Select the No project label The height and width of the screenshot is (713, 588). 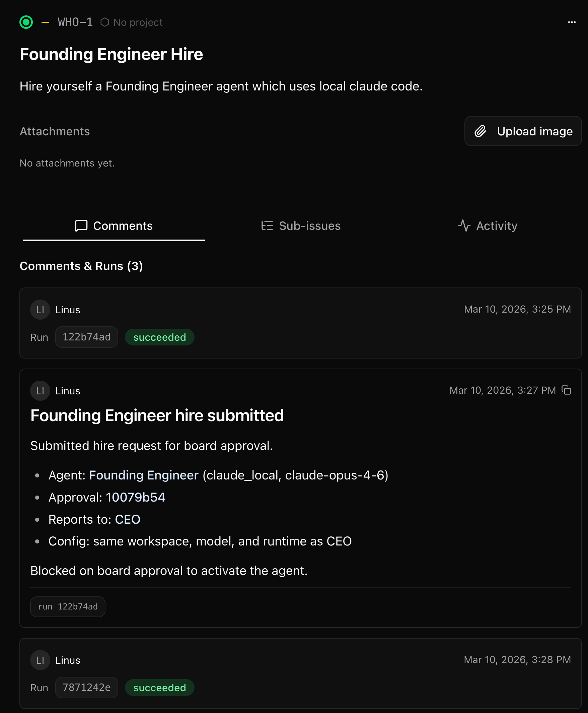click(x=138, y=22)
